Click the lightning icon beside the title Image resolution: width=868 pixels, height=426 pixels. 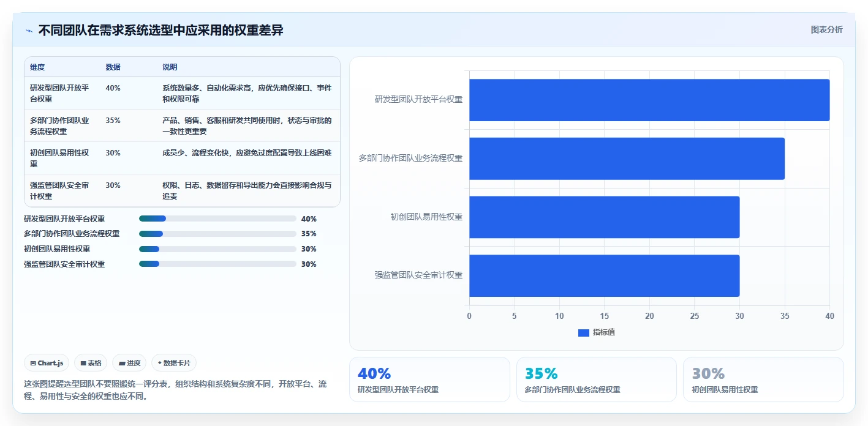coord(29,31)
